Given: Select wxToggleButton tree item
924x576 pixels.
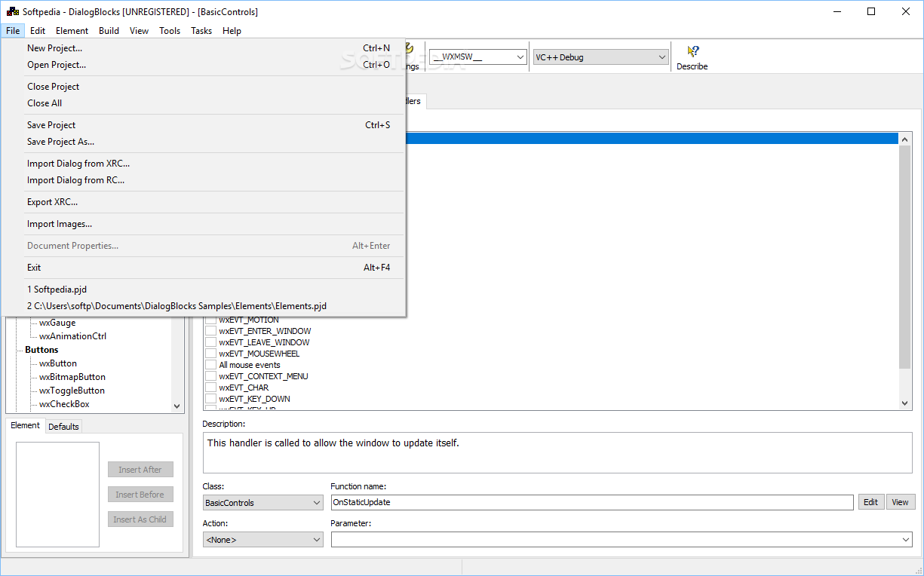Looking at the screenshot, I should tap(72, 391).
